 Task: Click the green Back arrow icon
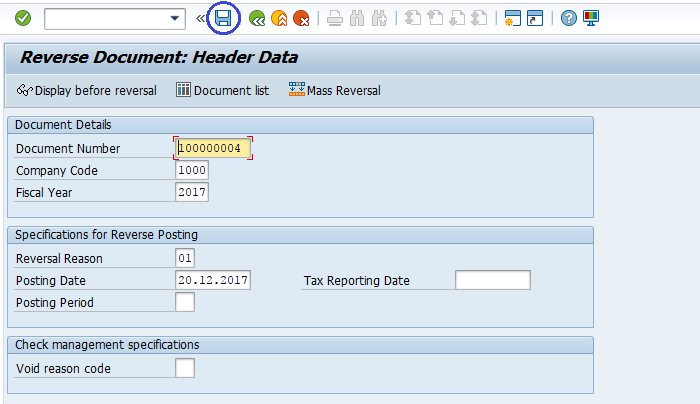[257, 18]
